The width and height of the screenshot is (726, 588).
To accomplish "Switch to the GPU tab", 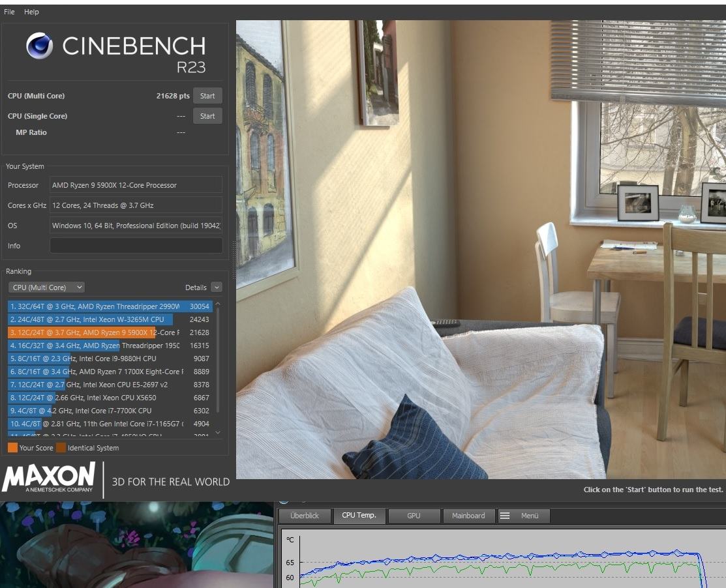I will (x=414, y=516).
